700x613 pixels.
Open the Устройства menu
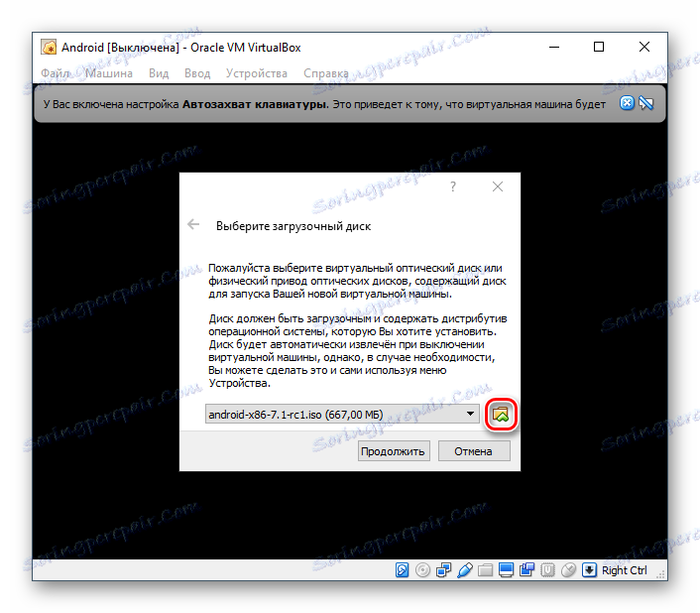[256, 73]
